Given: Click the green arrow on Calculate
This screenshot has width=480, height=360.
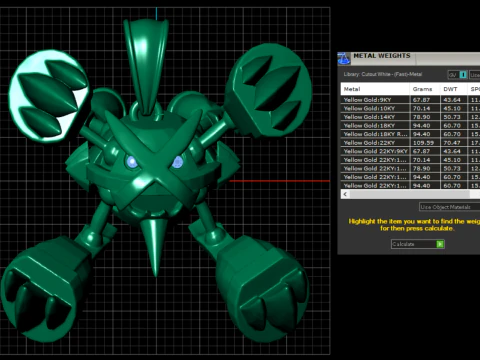Looking at the screenshot, I should pyautogui.click(x=440, y=244).
